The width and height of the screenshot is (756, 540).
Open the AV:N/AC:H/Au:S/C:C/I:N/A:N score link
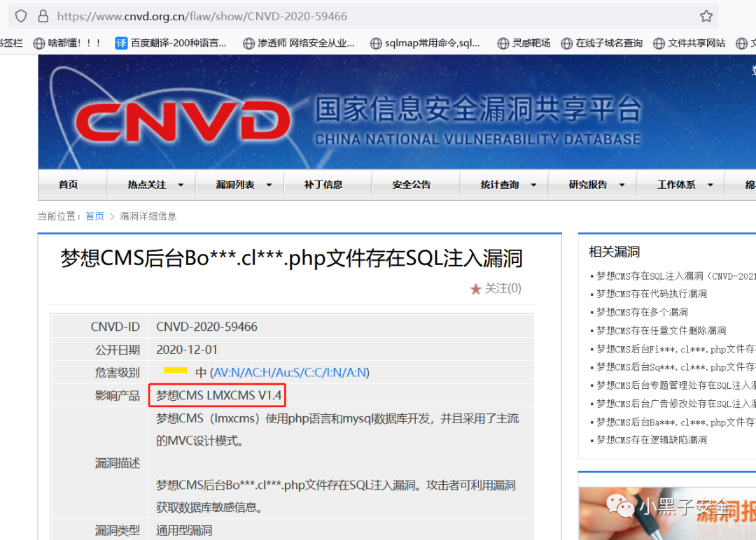point(289,372)
